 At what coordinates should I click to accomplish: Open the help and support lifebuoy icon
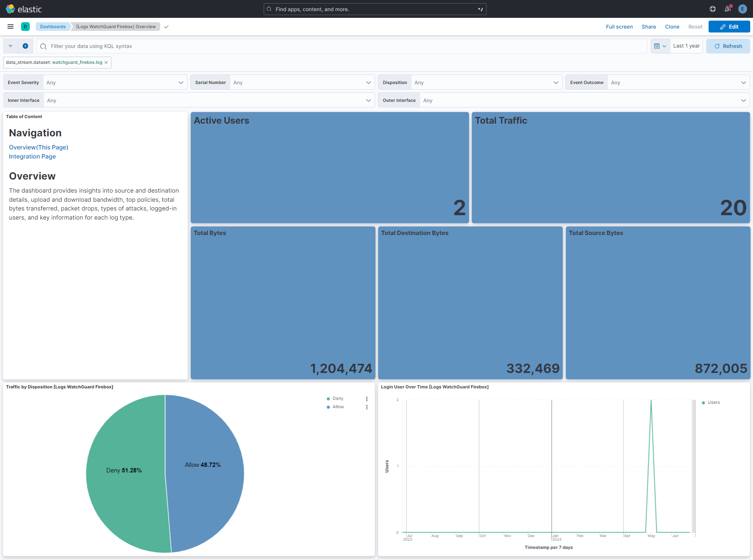point(713,9)
